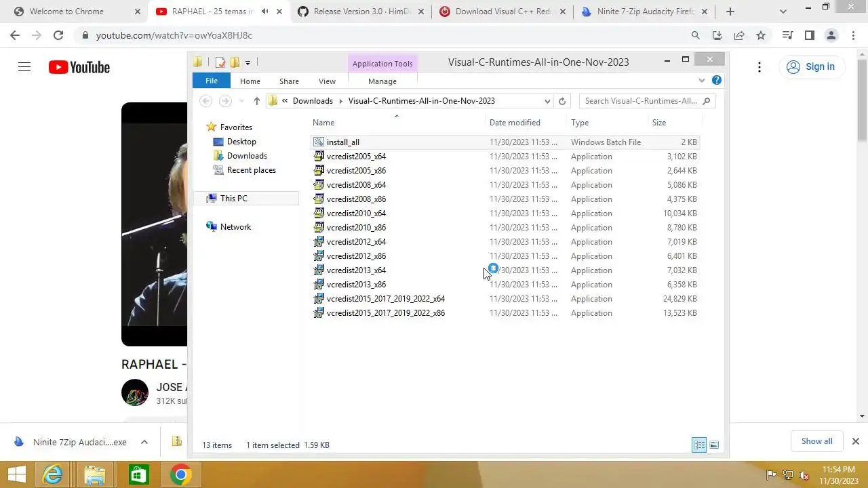
Task: Open Network in navigation pane
Action: [235, 227]
